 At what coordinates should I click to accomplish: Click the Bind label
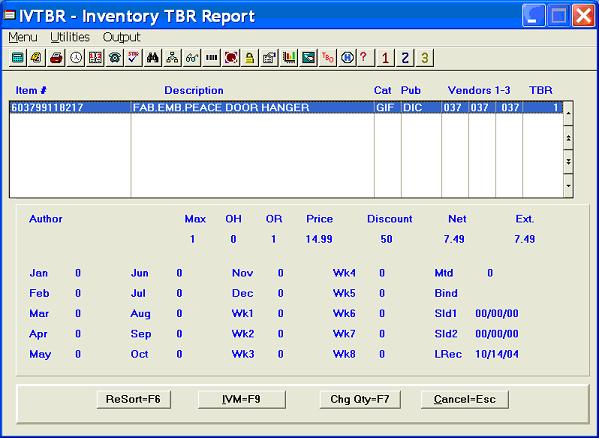[x=446, y=293]
